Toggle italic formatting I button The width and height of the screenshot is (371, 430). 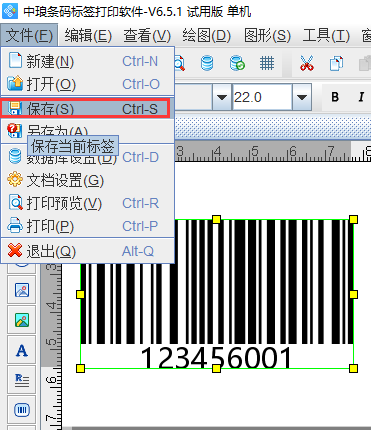(361, 97)
